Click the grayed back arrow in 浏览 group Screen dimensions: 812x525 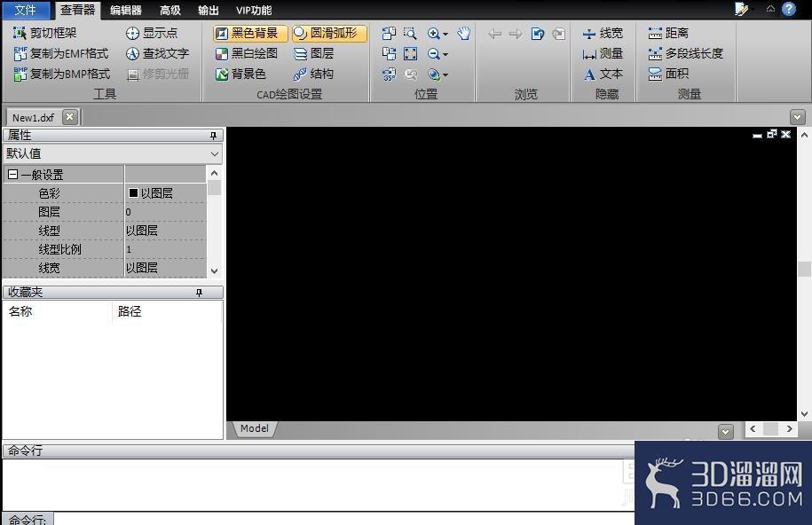(x=494, y=35)
